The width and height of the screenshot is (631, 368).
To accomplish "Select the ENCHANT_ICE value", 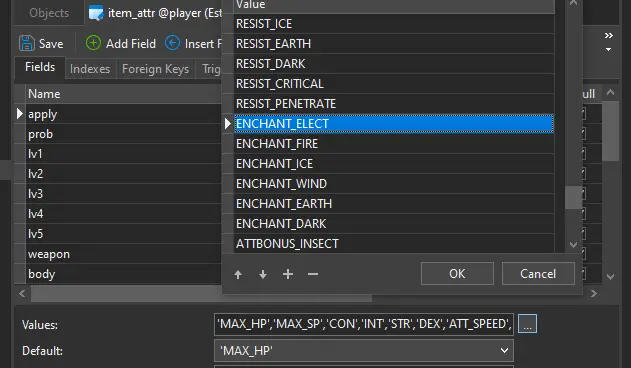I will tap(394, 163).
